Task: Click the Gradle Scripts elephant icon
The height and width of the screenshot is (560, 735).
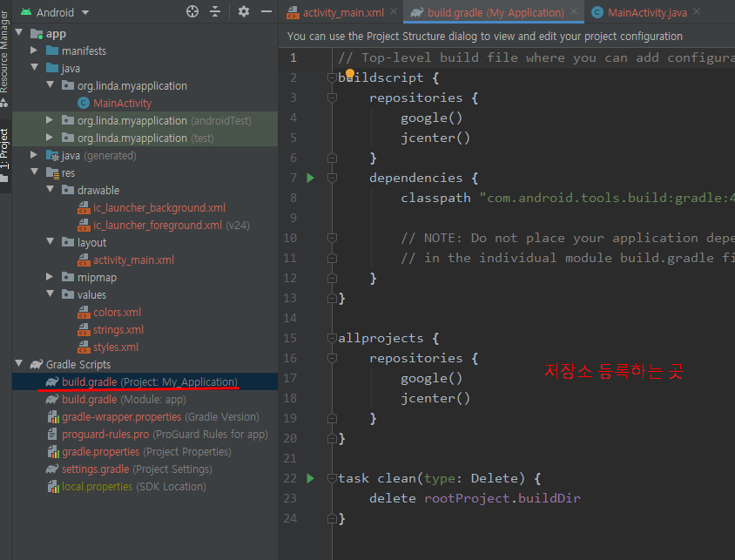Action: point(37,364)
